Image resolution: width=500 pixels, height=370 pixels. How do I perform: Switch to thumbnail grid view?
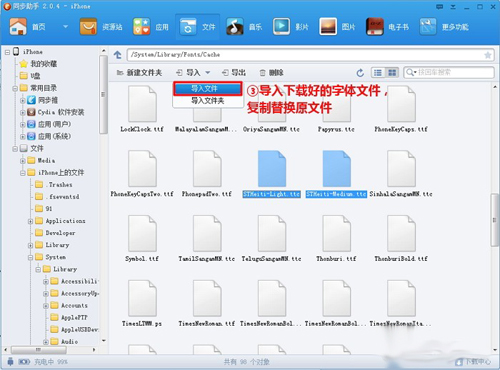point(392,73)
